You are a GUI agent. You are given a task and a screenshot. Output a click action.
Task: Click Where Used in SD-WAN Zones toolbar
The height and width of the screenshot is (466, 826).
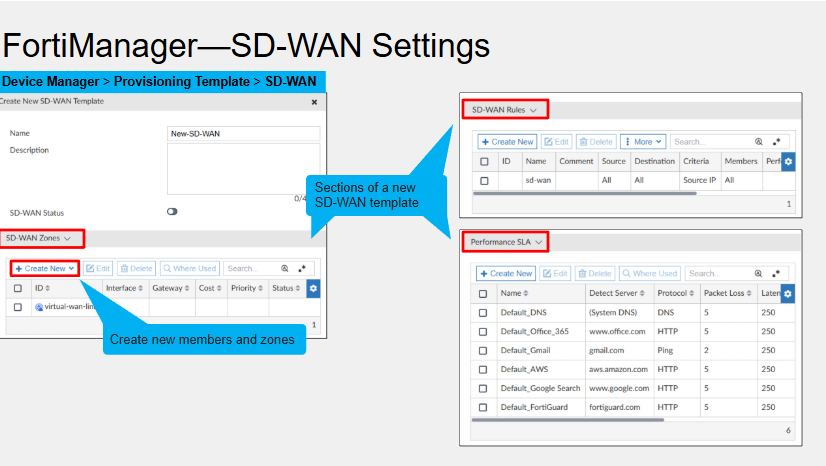pos(190,269)
